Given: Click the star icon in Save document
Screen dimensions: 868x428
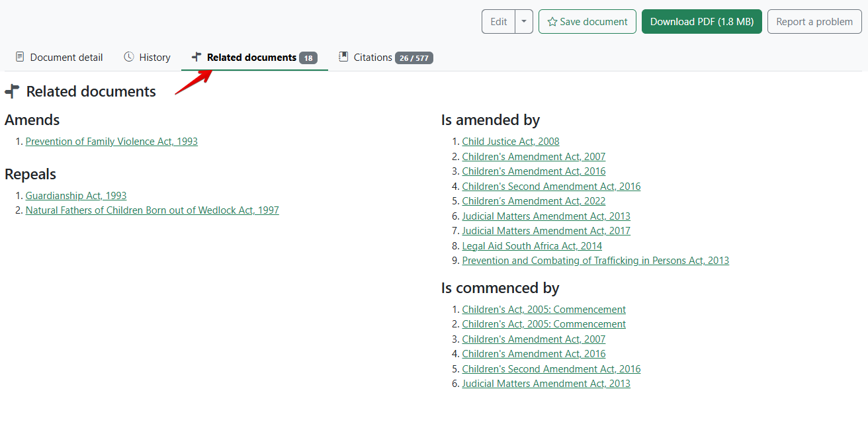Looking at the screenshot, I should [552, 22].
